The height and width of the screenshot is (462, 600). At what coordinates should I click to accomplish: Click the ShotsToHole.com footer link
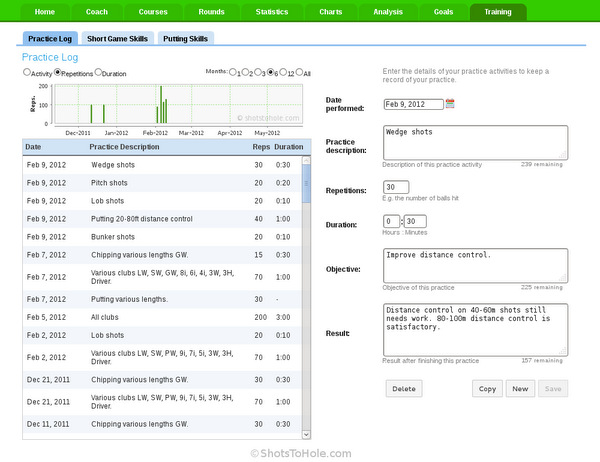pyautogui.click(x=301, y=454)
